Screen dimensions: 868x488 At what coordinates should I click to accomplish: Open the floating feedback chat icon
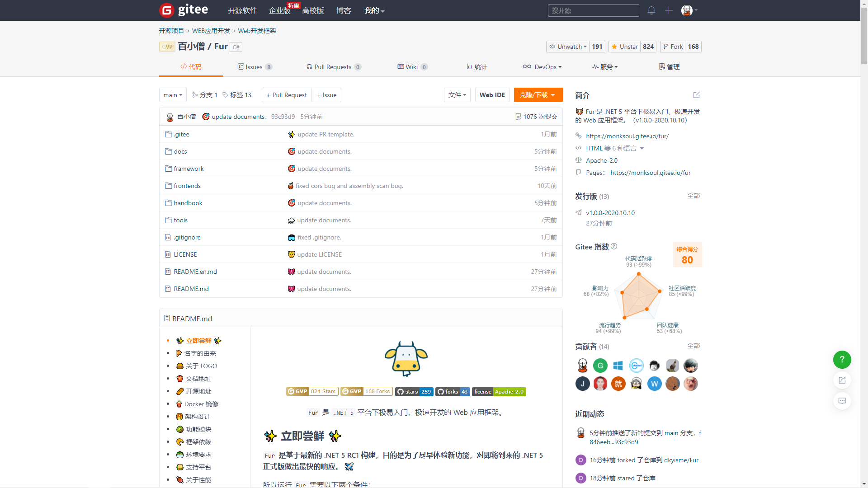pyautogui.click(x=842, y=401)
